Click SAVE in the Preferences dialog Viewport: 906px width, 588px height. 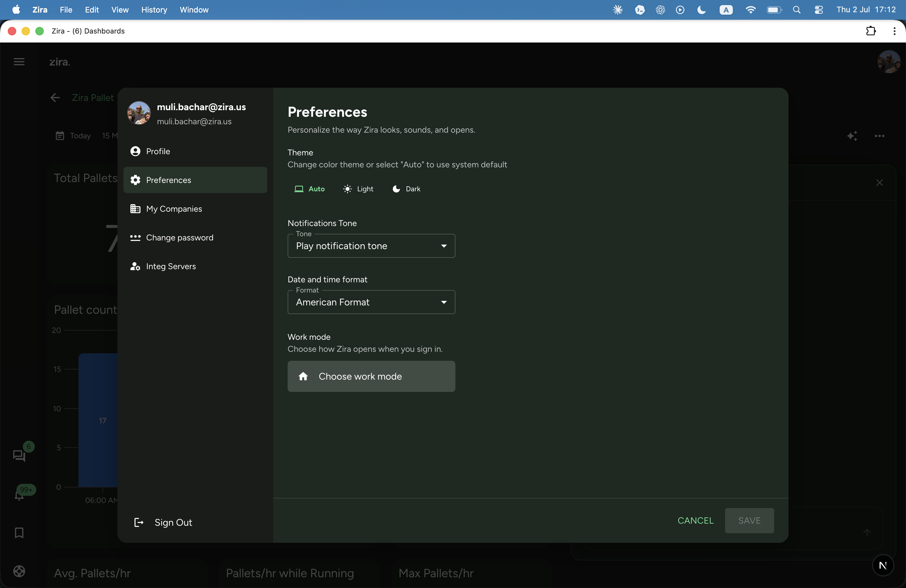[x=749, y=520]
